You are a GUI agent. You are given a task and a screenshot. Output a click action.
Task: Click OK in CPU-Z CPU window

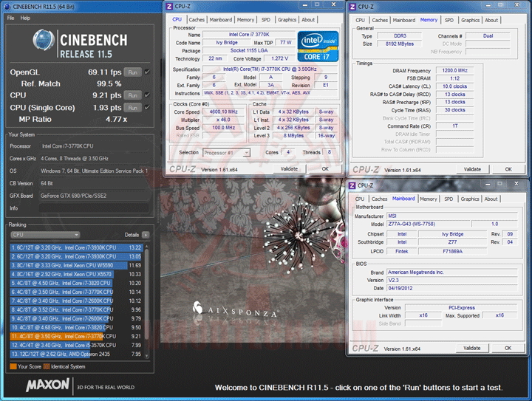point(325,169)
